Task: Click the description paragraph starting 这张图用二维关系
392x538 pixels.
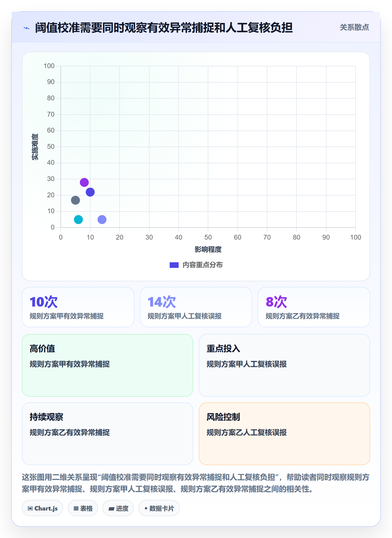Action: tap(196, 483)
